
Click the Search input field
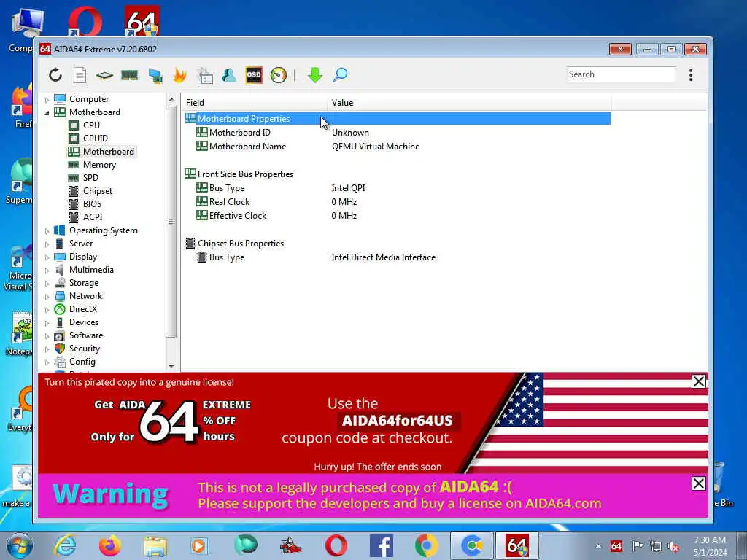coord(621,74)
